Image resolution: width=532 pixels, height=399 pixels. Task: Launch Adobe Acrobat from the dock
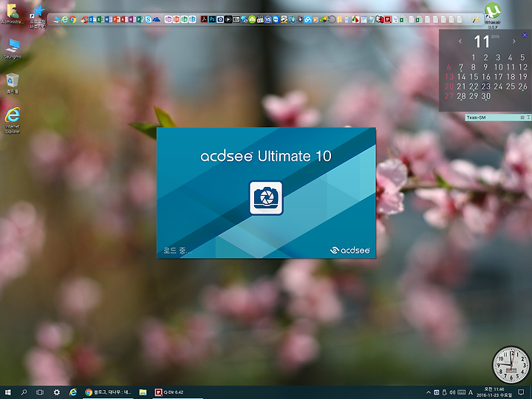204,19
